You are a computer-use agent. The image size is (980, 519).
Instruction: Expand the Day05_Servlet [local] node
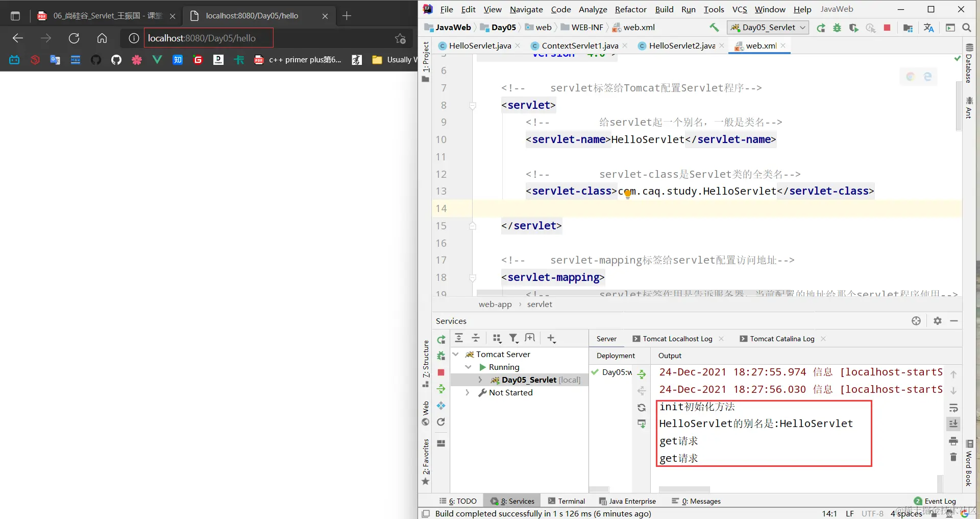tap(480, 380)
